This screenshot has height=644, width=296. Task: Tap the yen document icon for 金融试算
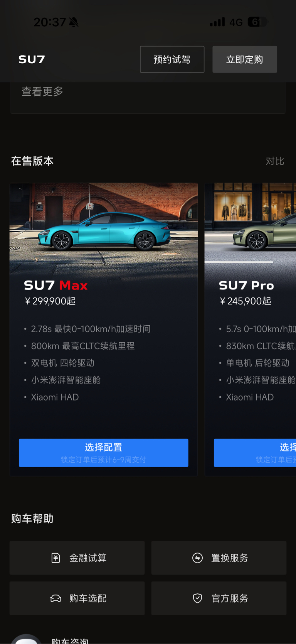[x=55, y=558]
